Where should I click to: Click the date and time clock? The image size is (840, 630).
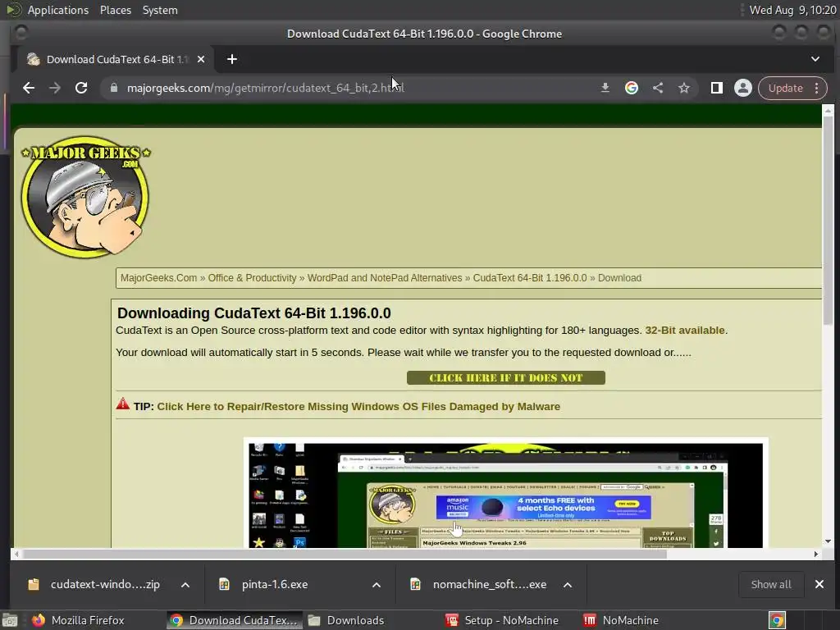[792, 10]
